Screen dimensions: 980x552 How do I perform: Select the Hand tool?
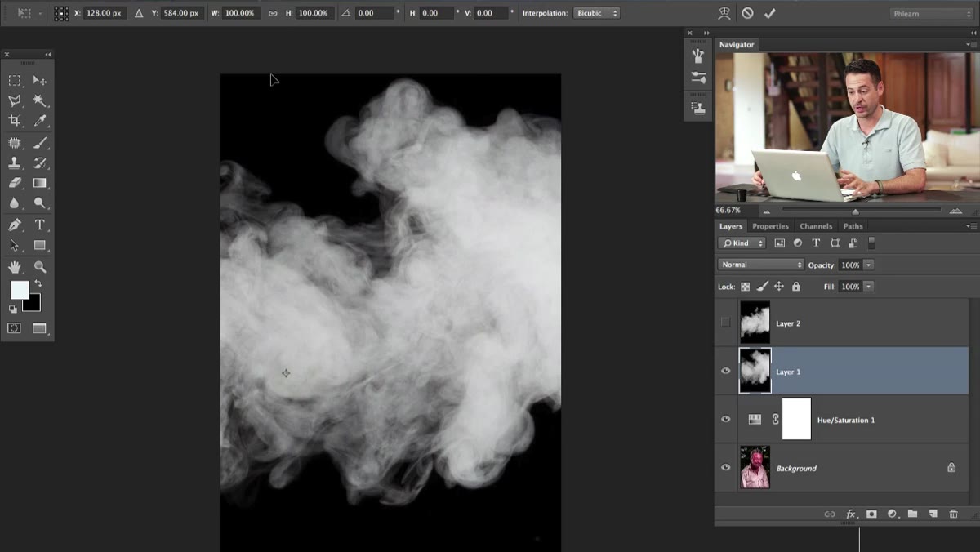pos(15,267)
